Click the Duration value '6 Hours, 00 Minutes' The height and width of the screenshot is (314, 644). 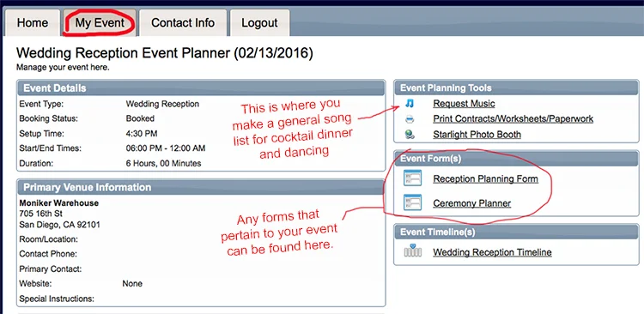tap(163, 163)
